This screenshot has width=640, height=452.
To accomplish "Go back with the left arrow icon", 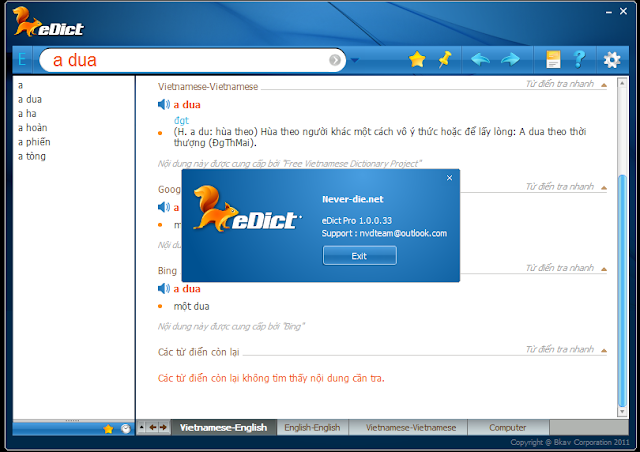I will 480,60.
